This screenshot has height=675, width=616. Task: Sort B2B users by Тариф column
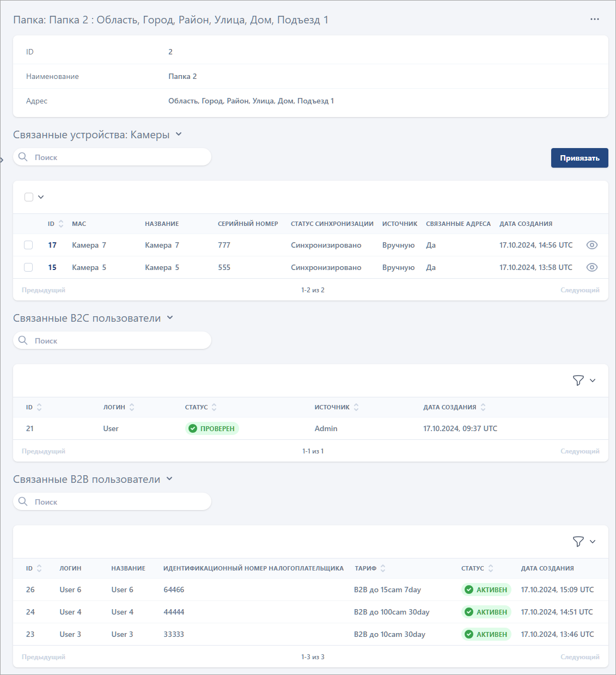pos(383,568)
